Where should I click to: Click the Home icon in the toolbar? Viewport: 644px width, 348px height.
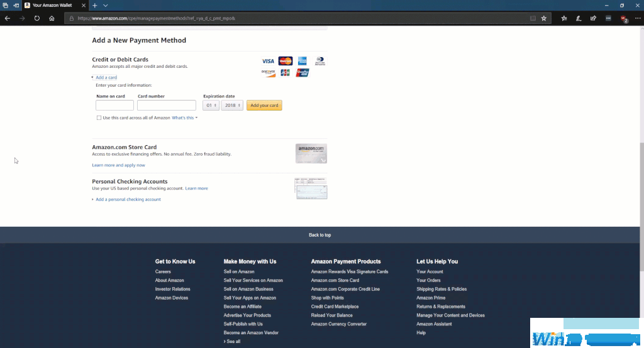tap(52, 18)
